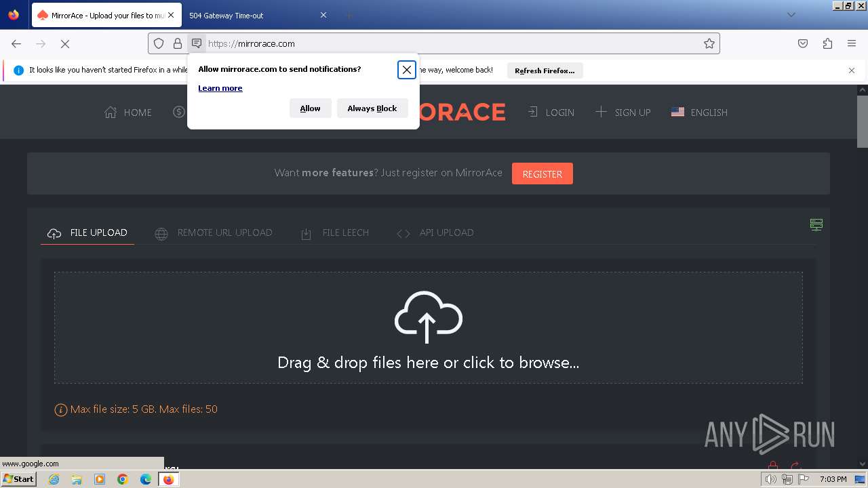Open the Learn more link
Viewport: 868px width, 488px height.
(220, 88)
